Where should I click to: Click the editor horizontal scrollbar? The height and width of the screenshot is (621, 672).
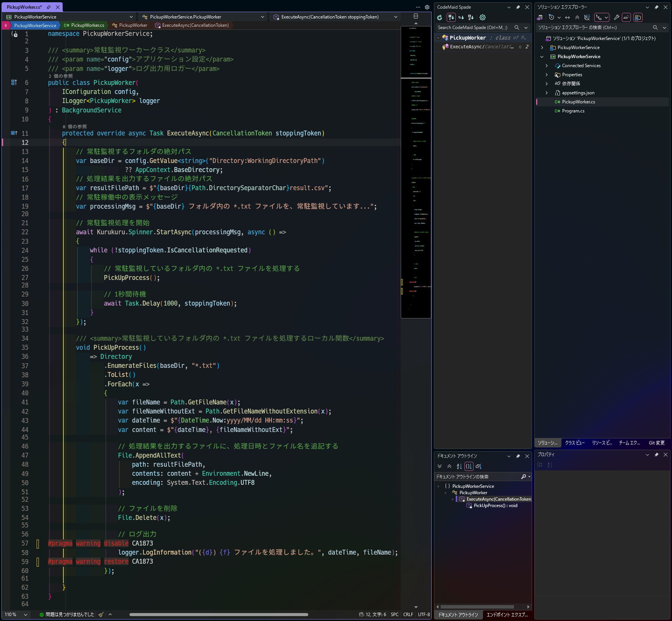[x=219, y=615]
